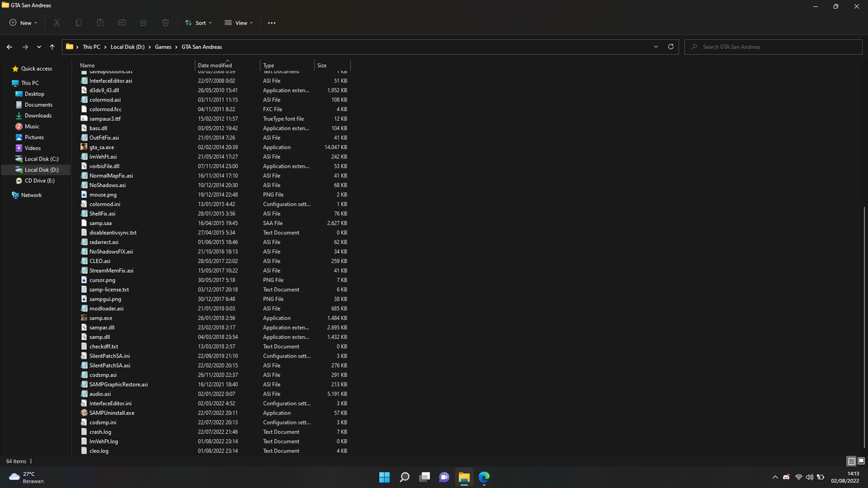Click chevron after This PC in breadcrumb
This screenshot has height=488, width=868.
105,47
